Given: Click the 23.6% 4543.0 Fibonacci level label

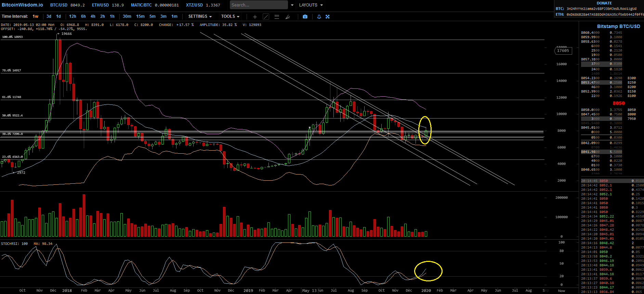Looking at the screenshot, I should [x=12, y=157].
